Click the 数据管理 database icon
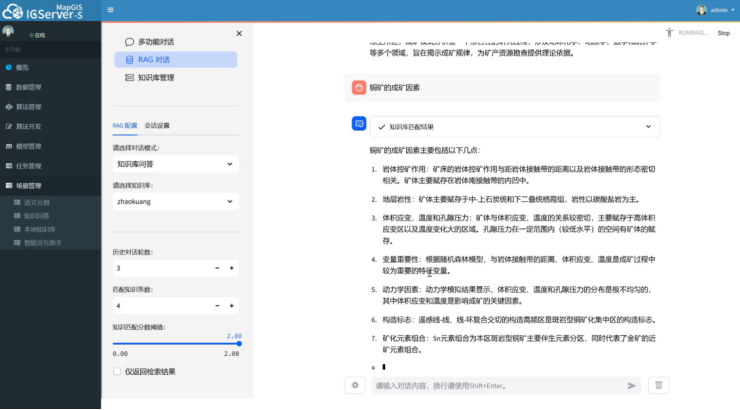The width and height of the screenshot is (740, 410). (8, 87)
